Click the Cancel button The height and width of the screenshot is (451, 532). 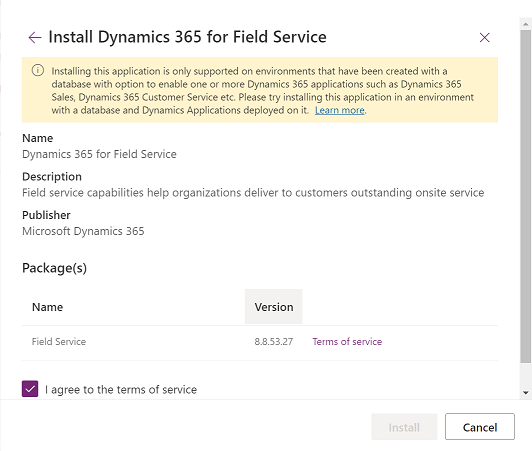coord(480,427)
